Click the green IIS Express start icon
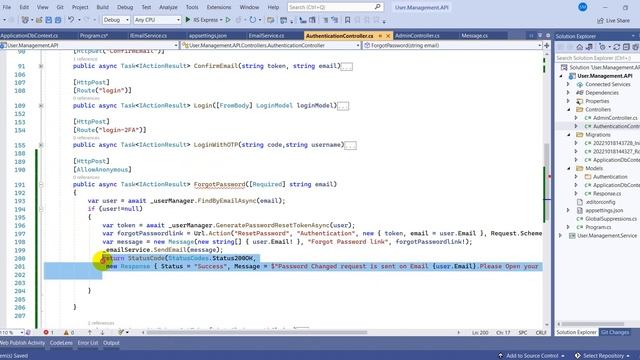This screenshot has height=360, width=640. (188, 20)
